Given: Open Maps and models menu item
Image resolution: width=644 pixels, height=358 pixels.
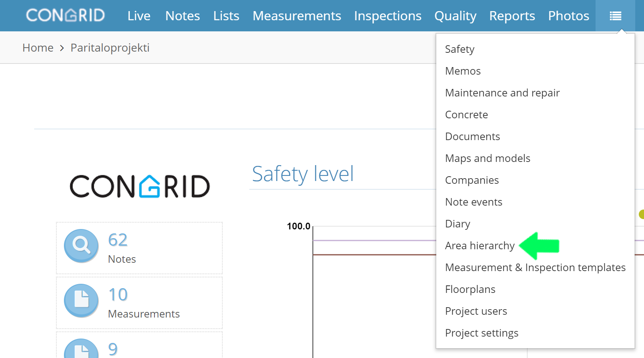Looking at the screenshot, I should (x=488, y=158).
